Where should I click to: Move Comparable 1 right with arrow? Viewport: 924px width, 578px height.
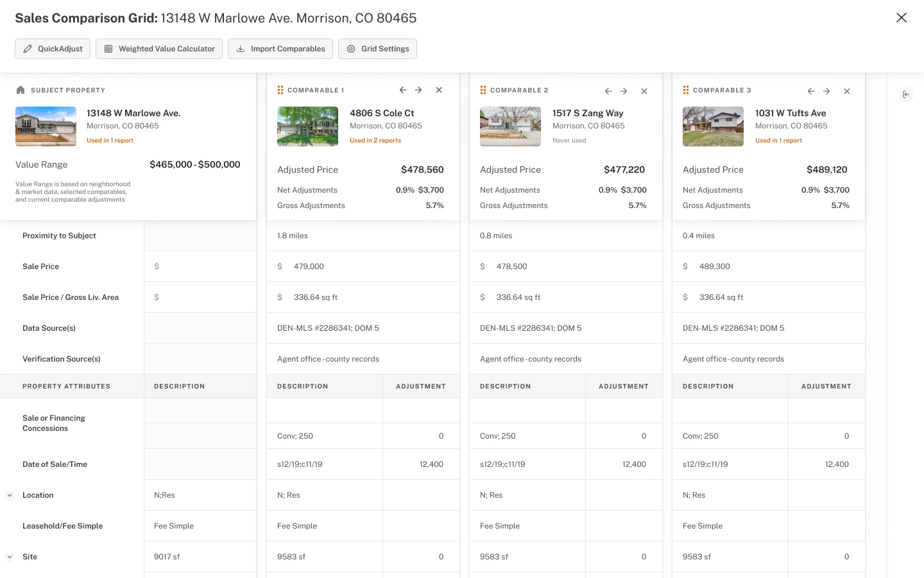point(418,90)
